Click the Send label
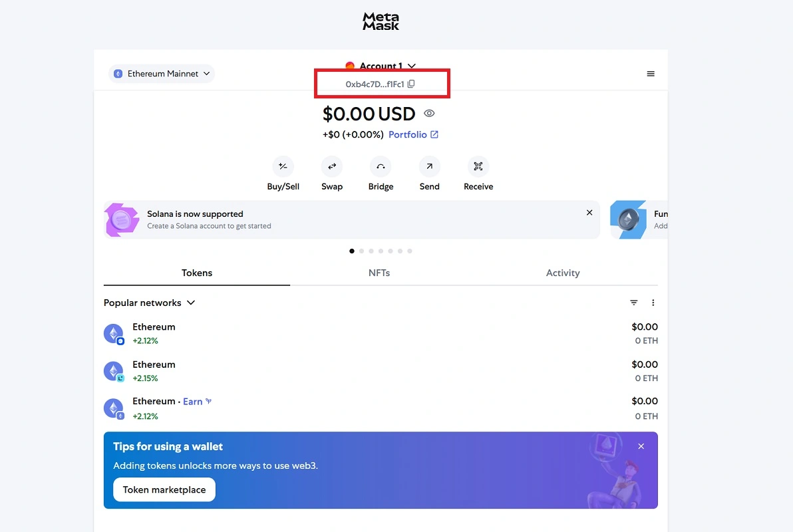Viewport: 793px width, 532px height. pyautogui.click(x=429, y=187)
